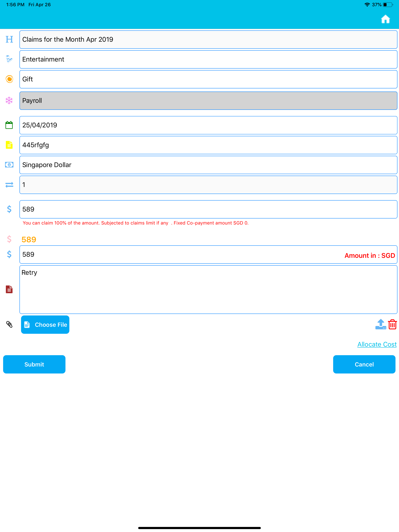Screen dimensions: 399x532
Task: Click the red claim 100% notice text
Action: 135,223
